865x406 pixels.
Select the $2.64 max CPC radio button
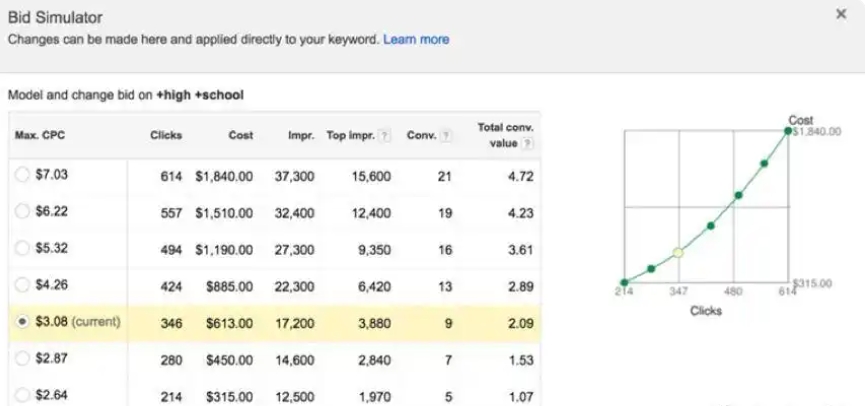click(x=22, y=395)
